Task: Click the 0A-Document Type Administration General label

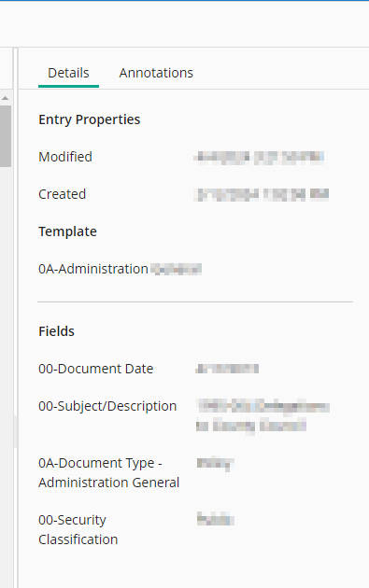Action: pyautogui.click(x=109, y=473)
